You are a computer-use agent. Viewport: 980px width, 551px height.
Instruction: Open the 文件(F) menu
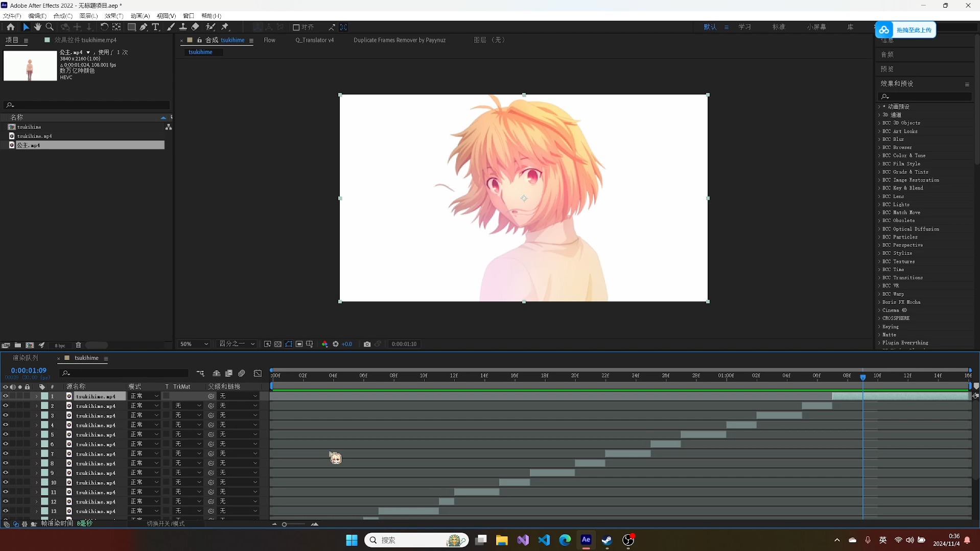(x=12, y=16)
